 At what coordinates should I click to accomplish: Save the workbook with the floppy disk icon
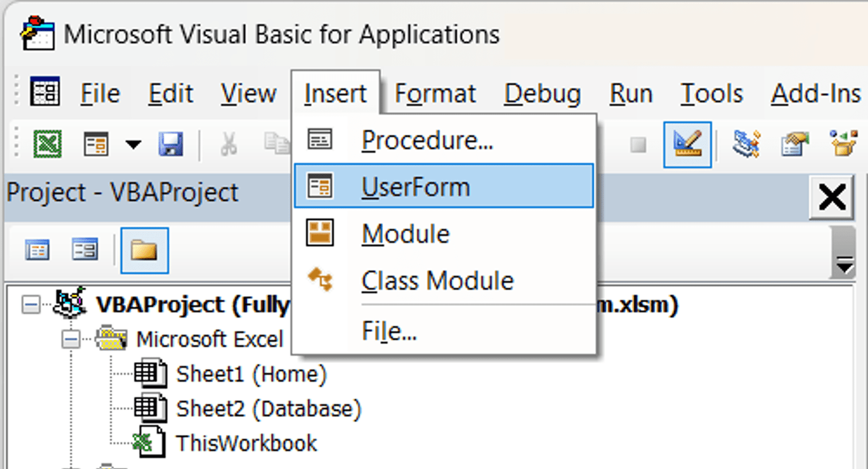click(x=171, y=144)
